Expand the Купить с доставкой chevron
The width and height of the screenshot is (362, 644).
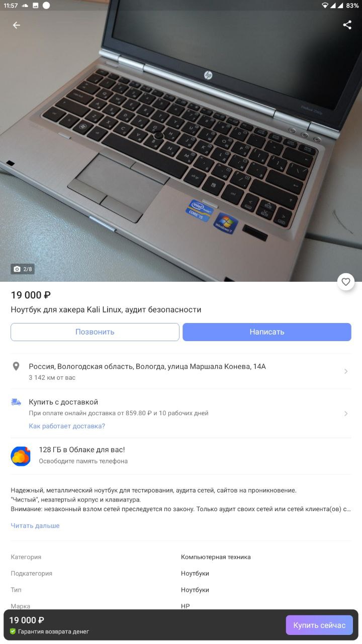click(x=346, y=414)
